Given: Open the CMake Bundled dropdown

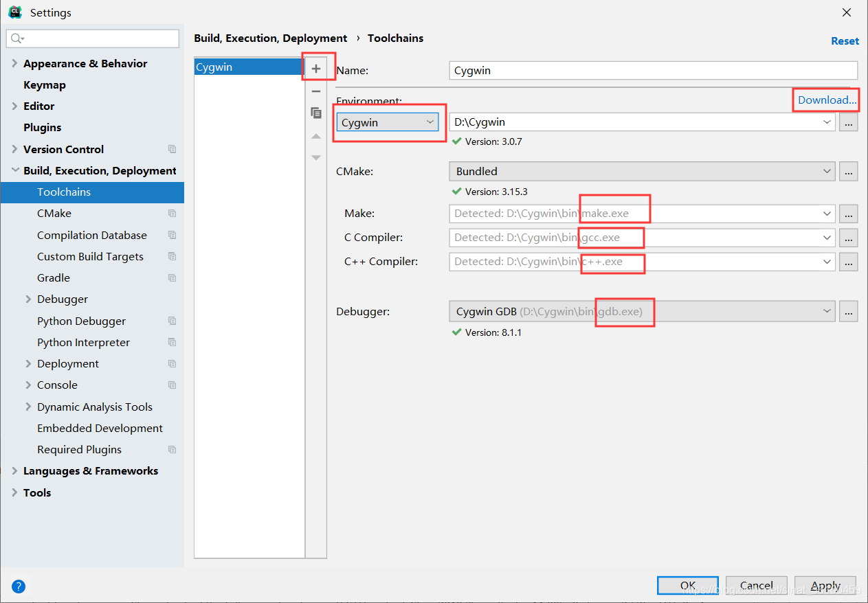Looking at the screenshot, I should click(x=827, y=171).
